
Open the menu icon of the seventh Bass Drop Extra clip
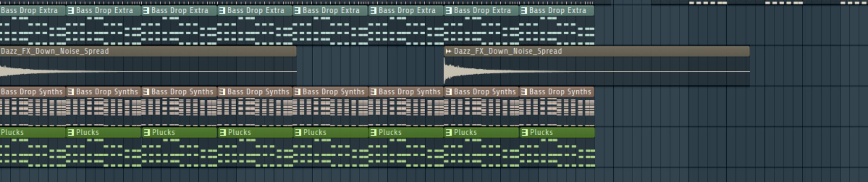448,11
